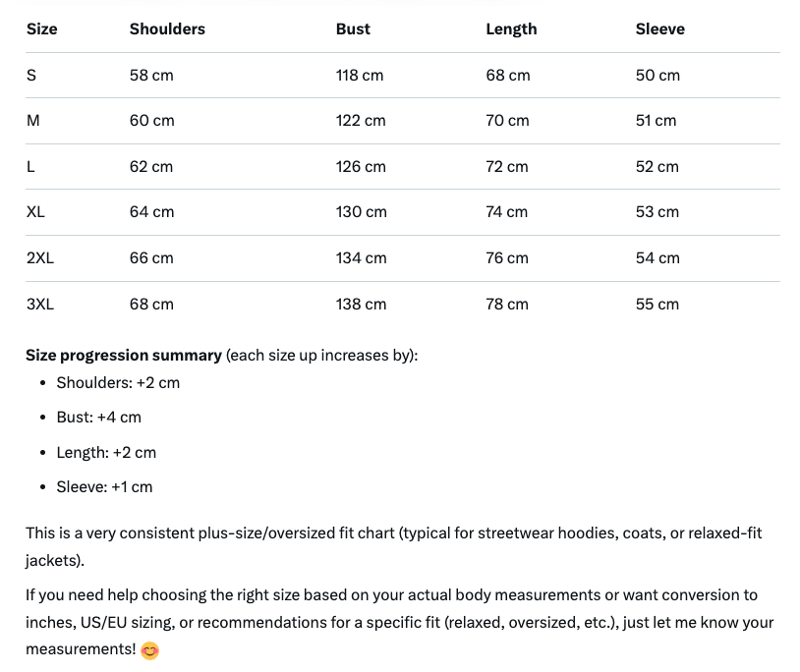
Task: Select the S size row label
Action: coord(31,76)
